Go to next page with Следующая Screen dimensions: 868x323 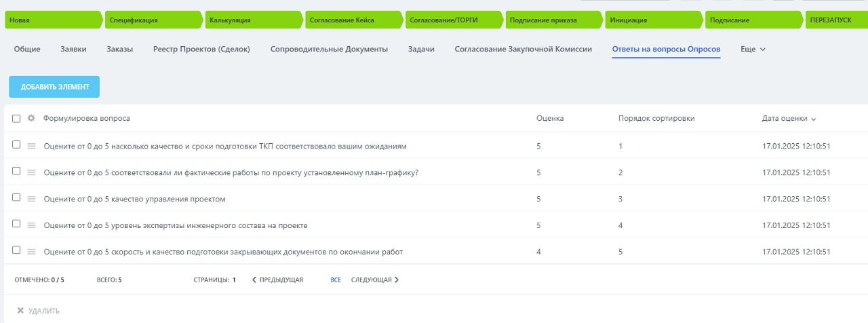coord(375,280)
